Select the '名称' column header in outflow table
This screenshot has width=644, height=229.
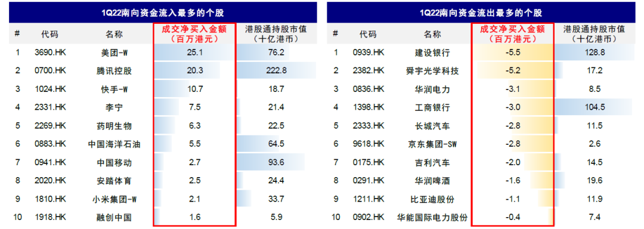(x=432, y=34)
